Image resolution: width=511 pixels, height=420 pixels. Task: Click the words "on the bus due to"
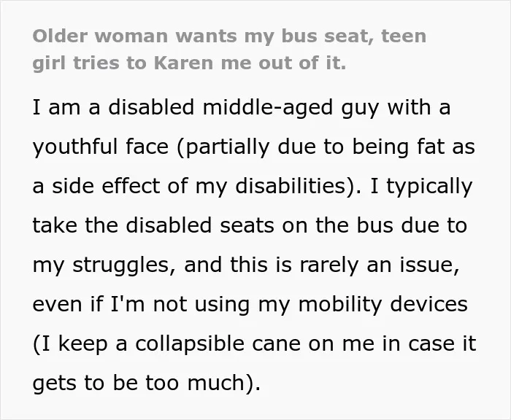(374, 225)
